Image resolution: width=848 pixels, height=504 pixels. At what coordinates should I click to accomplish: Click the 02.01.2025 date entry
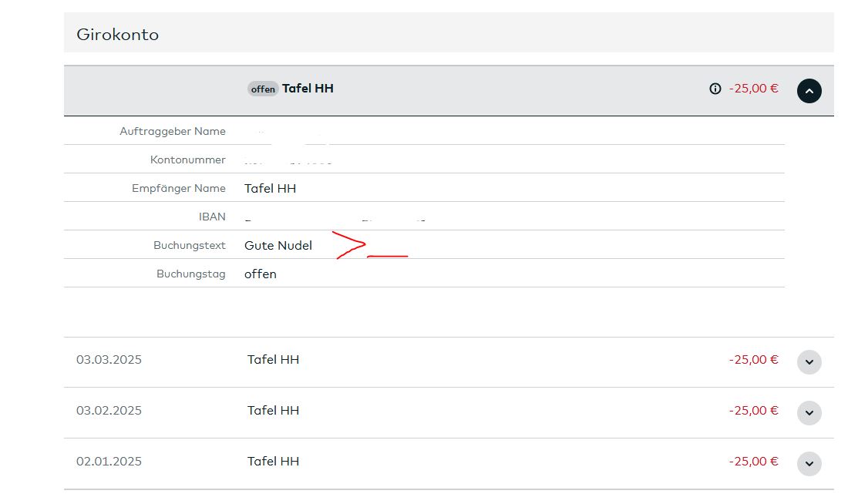pos(109,461)
